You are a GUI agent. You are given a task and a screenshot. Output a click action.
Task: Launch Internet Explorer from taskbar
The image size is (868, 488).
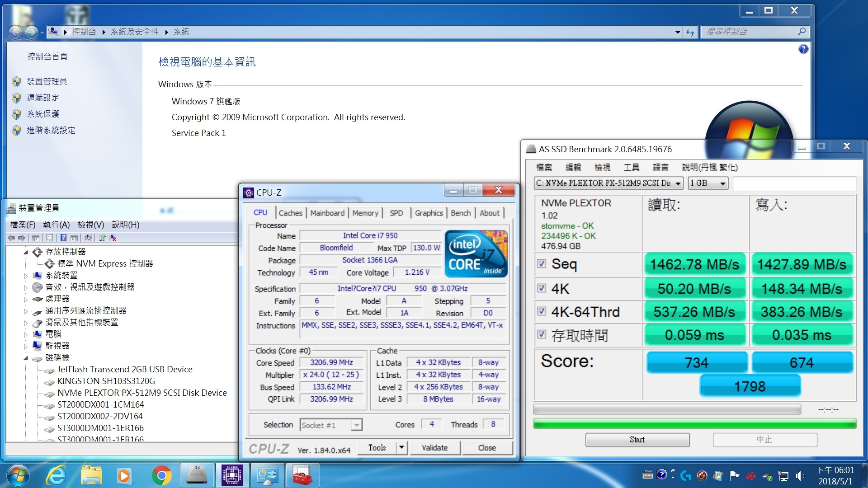point(56,475)
